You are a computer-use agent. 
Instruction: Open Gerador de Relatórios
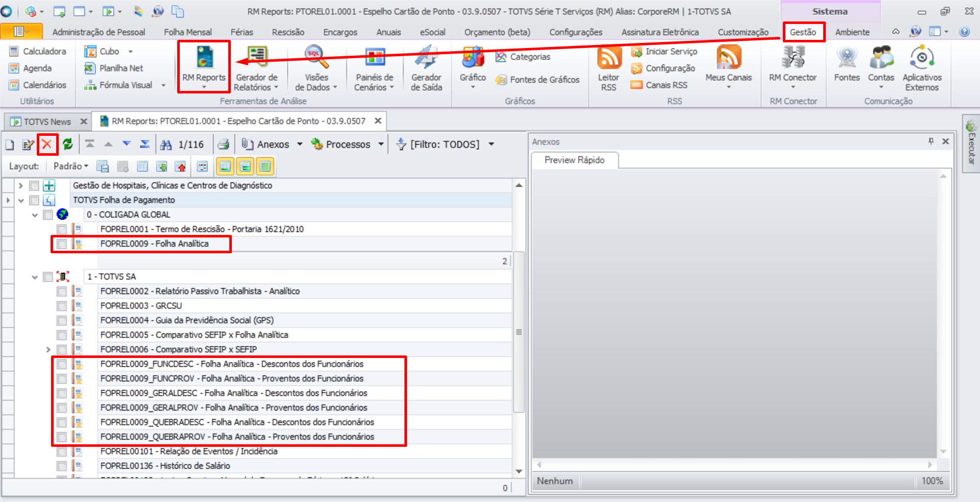point(256,68)
